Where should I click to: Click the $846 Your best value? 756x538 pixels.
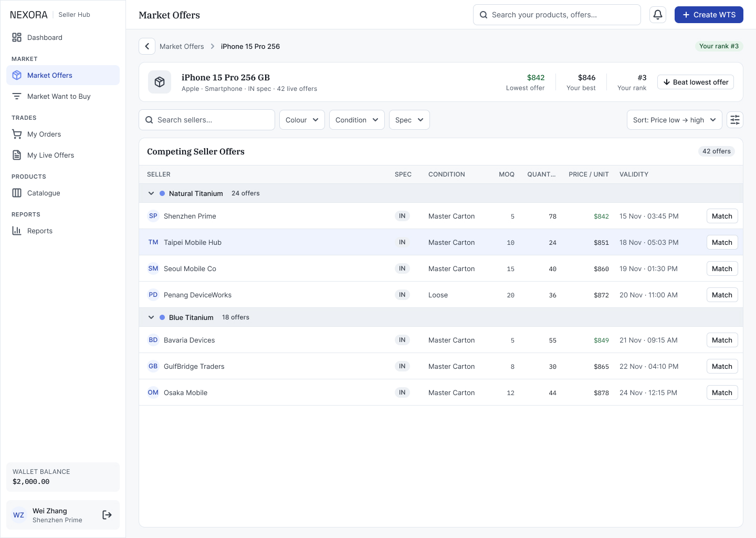pyautogui.click(x=586, y=78)
